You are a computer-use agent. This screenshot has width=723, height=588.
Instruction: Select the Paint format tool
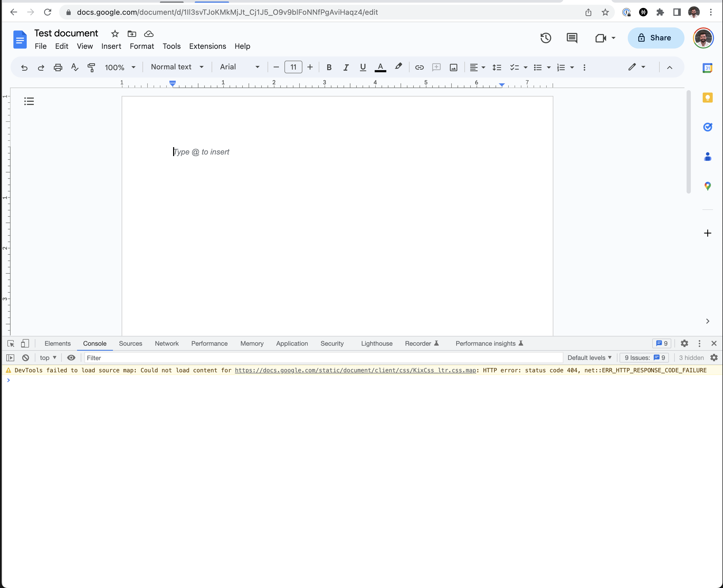point(91,67)
